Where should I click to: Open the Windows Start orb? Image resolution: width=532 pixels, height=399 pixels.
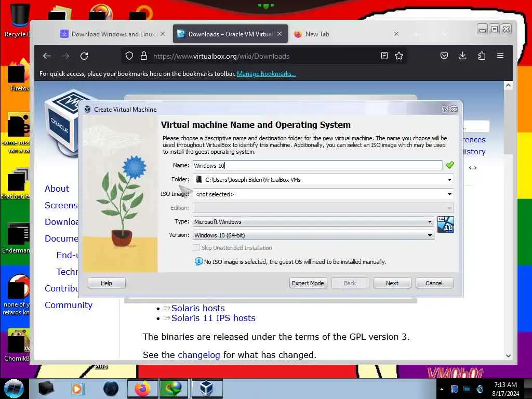click(x=14, y=389)
